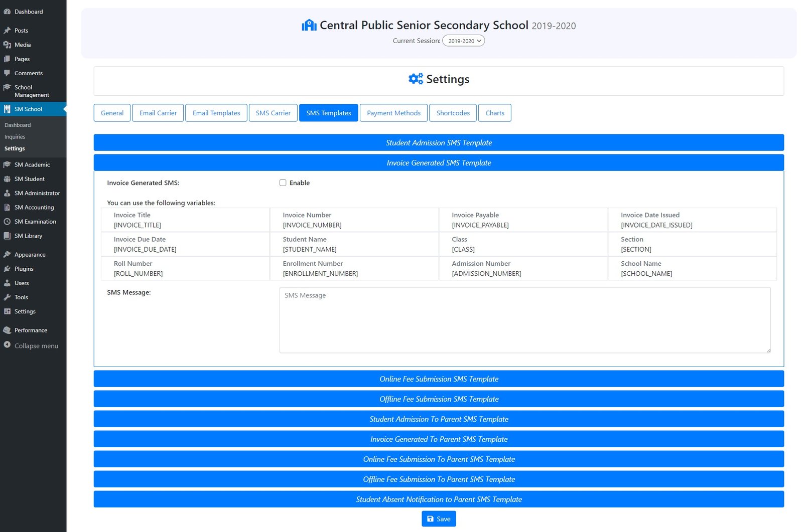
Task: Open the SM School Dashboard submenu link
Action: click(18, 125)
